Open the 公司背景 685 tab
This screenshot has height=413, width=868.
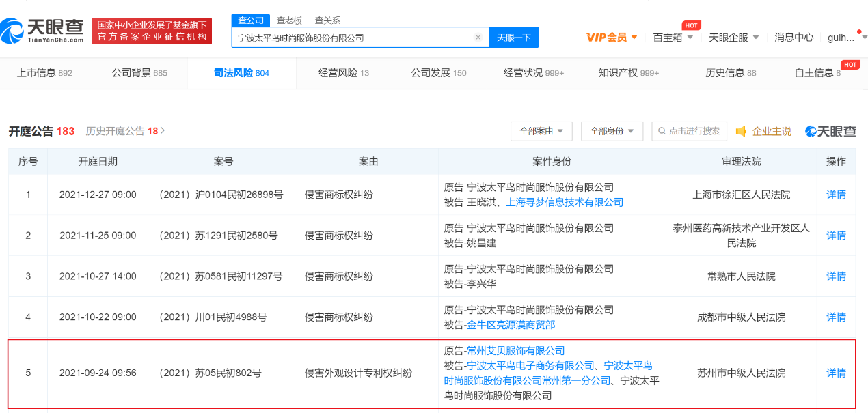pos(139,73)
